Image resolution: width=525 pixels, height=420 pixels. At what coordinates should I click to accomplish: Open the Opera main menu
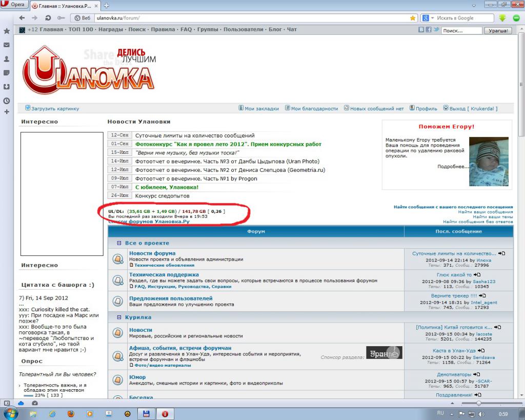[14, 5]
